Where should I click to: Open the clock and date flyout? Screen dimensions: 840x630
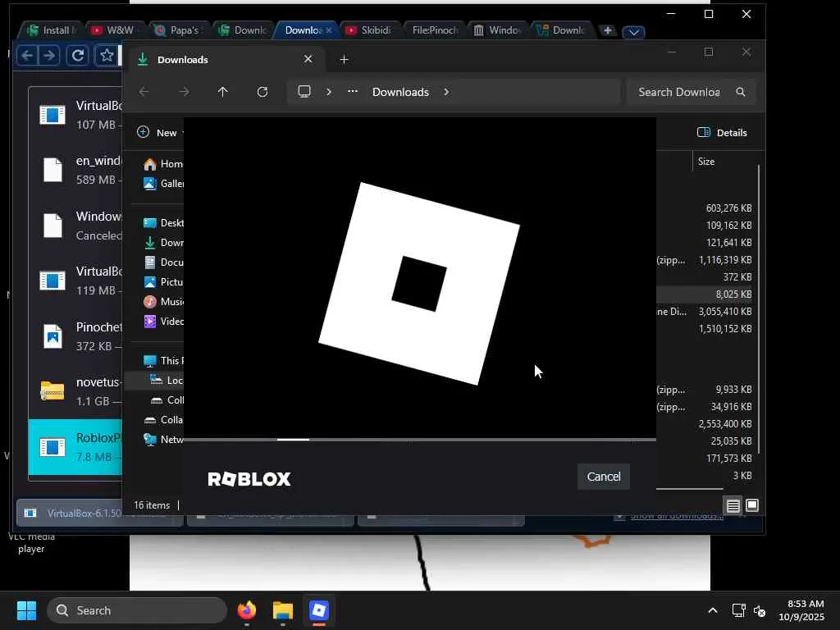tap(801, 610)
